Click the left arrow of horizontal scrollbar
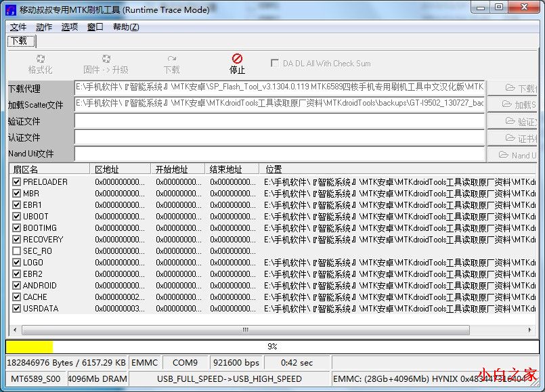Viewport: 545px width, 392px height. [15, 330]
